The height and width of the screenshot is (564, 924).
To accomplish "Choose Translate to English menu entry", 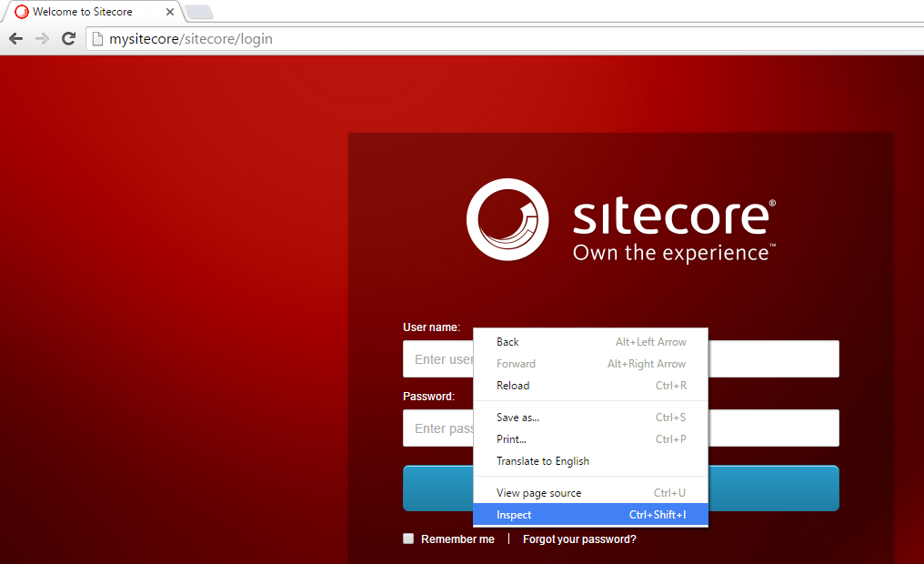I will click(x=590, y=461).
